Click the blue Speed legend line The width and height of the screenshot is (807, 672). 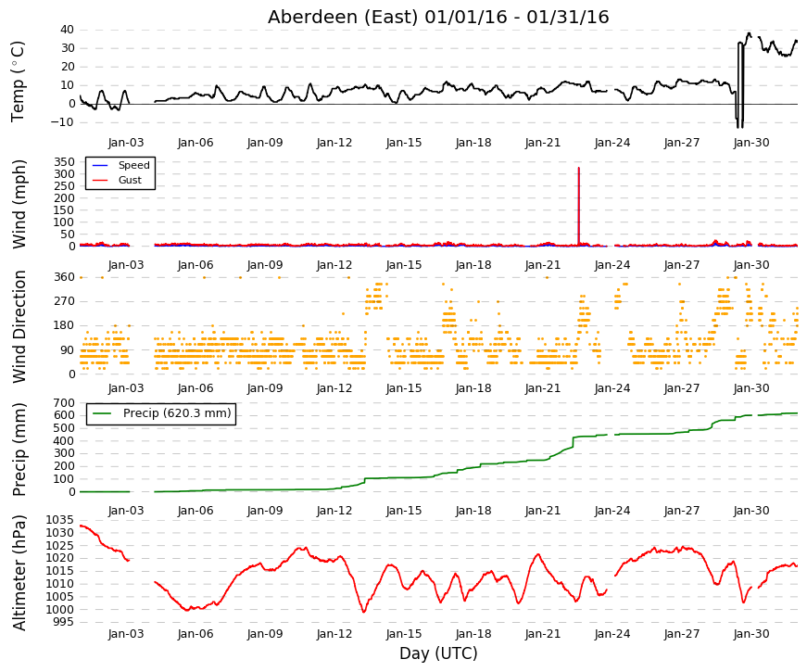tap(99, 165)
